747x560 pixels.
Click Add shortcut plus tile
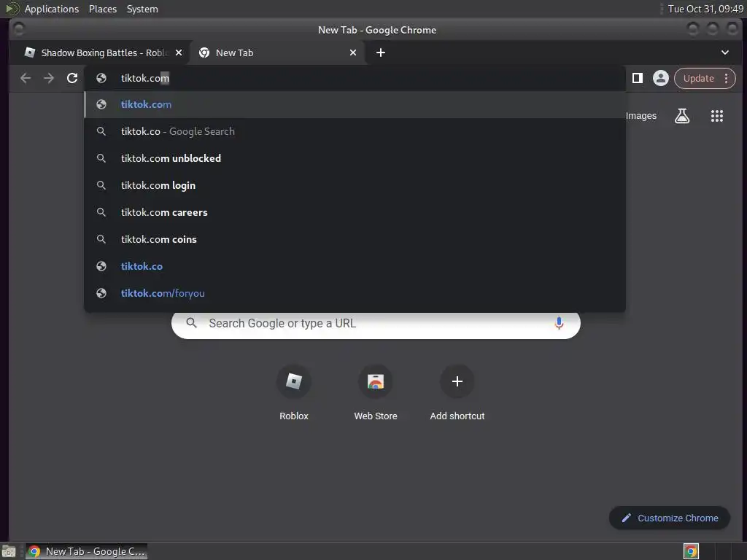pos(457,393)
